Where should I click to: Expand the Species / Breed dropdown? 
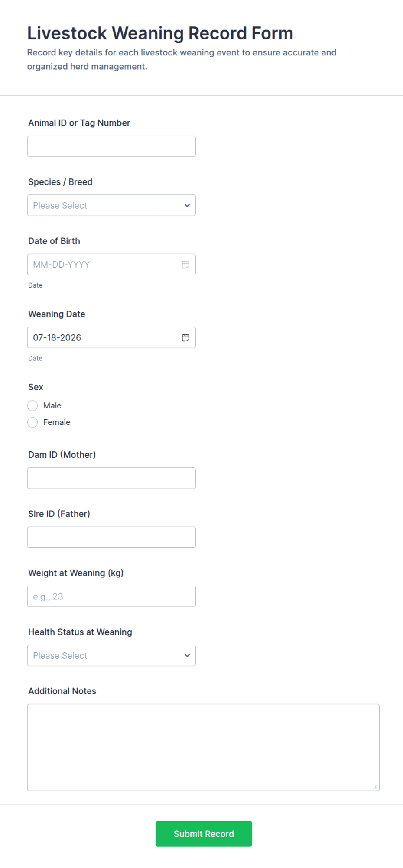(111, 205)
